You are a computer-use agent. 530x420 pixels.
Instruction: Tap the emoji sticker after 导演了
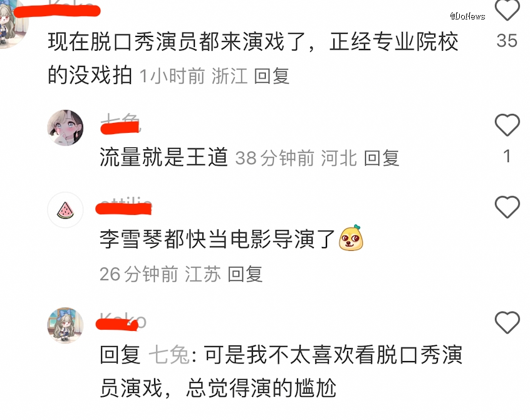click(351, 238)
